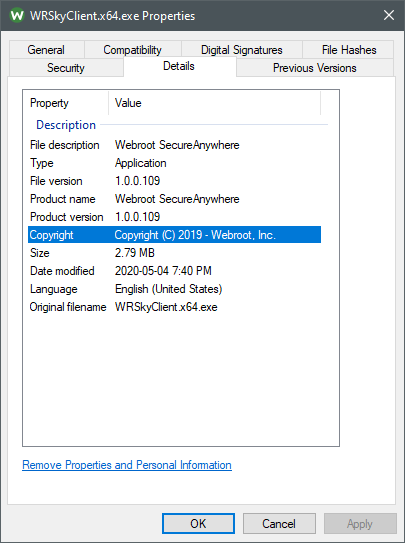Select the File description row
Viewport: 405px width, 543px height.
tap(174, 145)
